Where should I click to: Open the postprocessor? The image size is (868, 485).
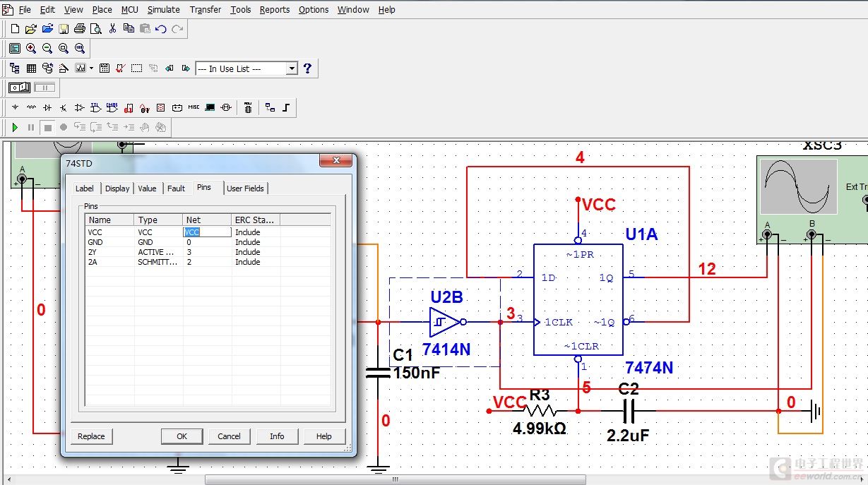point(105,68)
